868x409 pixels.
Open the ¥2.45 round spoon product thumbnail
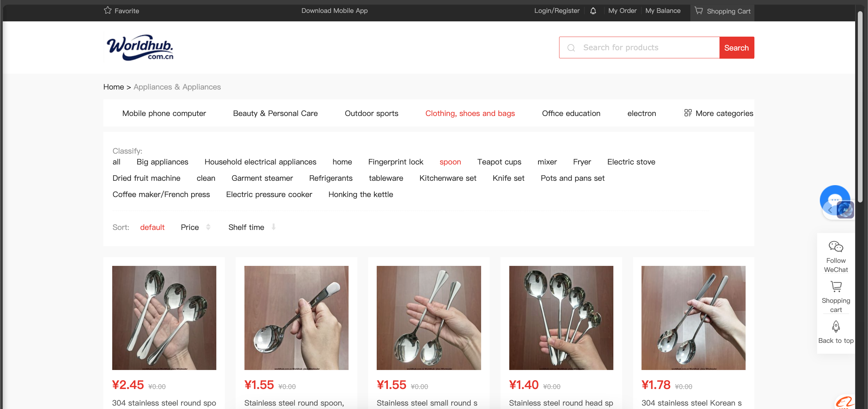(x=164, y=318)
